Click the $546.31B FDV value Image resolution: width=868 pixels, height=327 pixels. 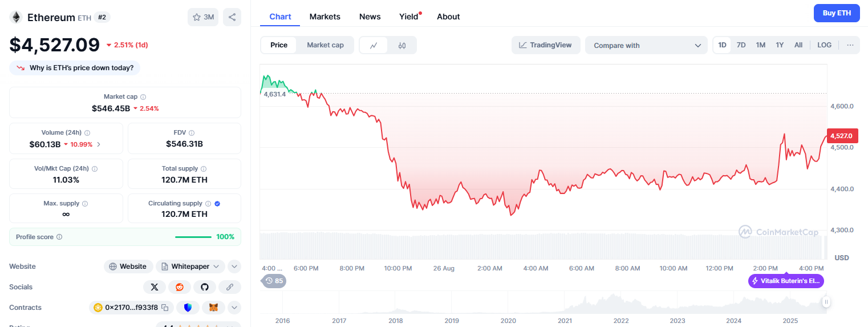tap(184, 144)
